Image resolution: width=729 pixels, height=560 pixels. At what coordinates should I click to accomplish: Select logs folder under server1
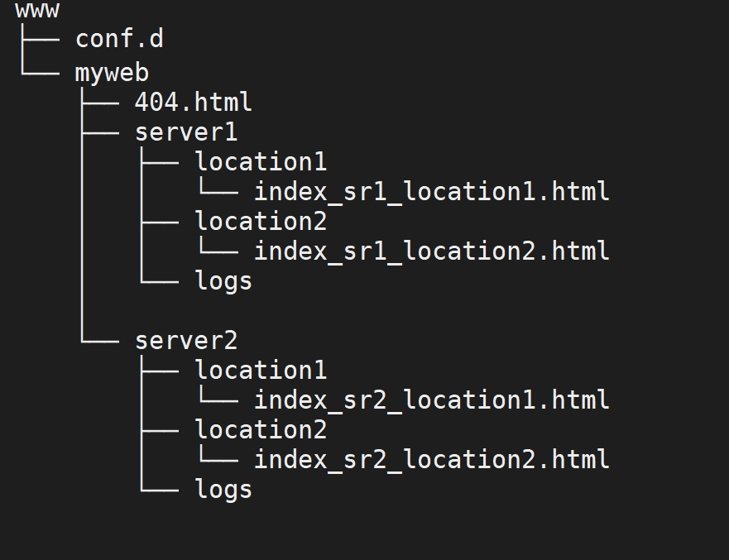click(x=223, y=281)
